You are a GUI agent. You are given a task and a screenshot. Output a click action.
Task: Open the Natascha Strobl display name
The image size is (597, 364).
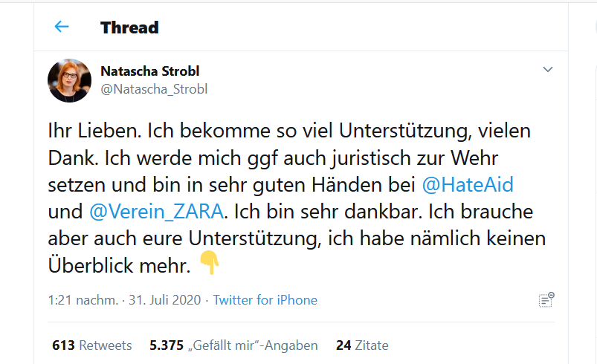coord(150,71)
